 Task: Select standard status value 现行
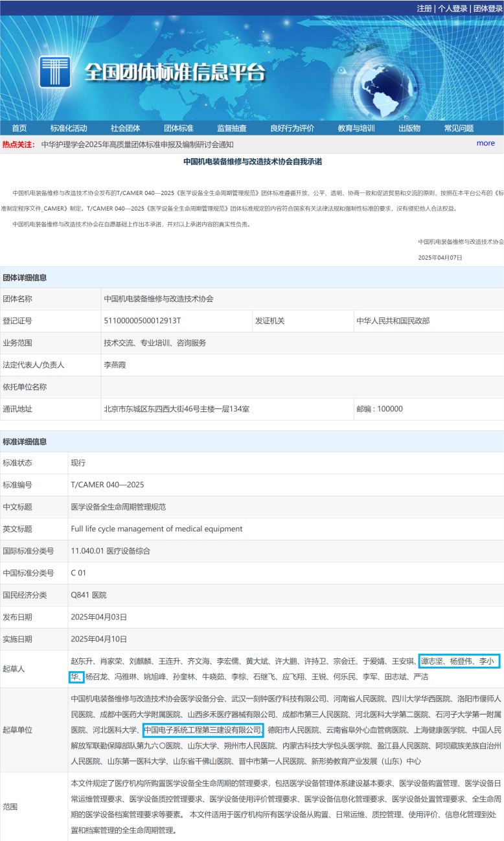[78, 463]
